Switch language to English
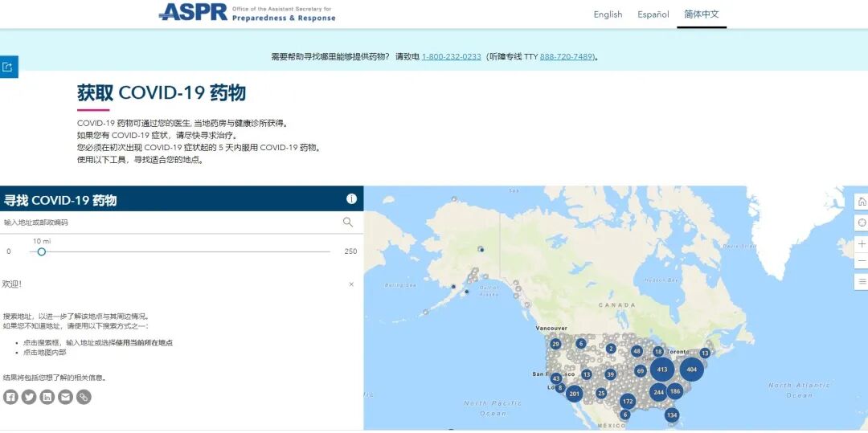 click(608, 14)
